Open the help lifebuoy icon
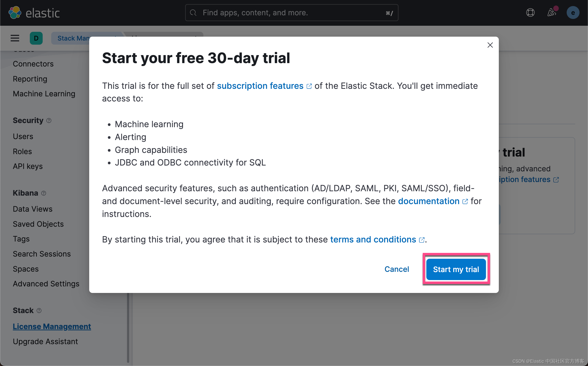 coord(530,13)
